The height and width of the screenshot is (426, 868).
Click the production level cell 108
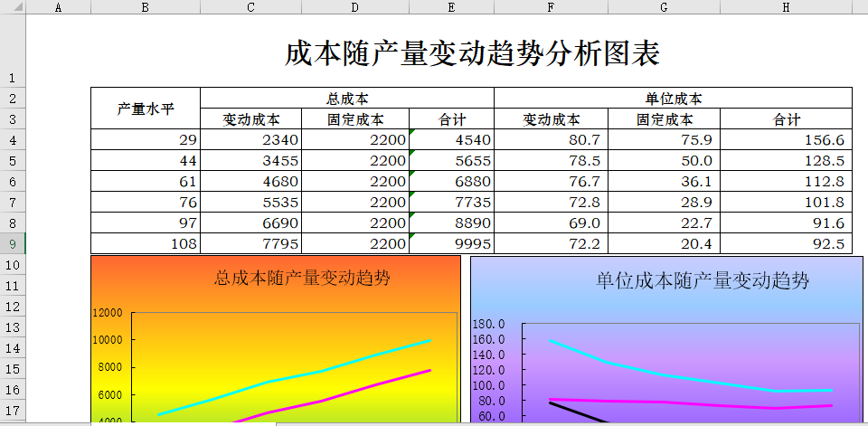(x=145, y=243)
